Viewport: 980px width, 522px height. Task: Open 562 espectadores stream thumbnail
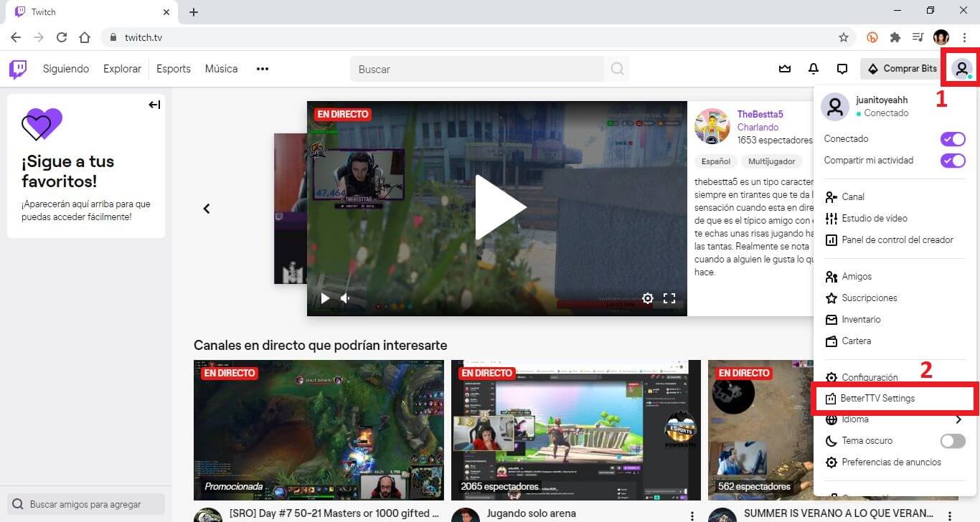click(760, 430)
